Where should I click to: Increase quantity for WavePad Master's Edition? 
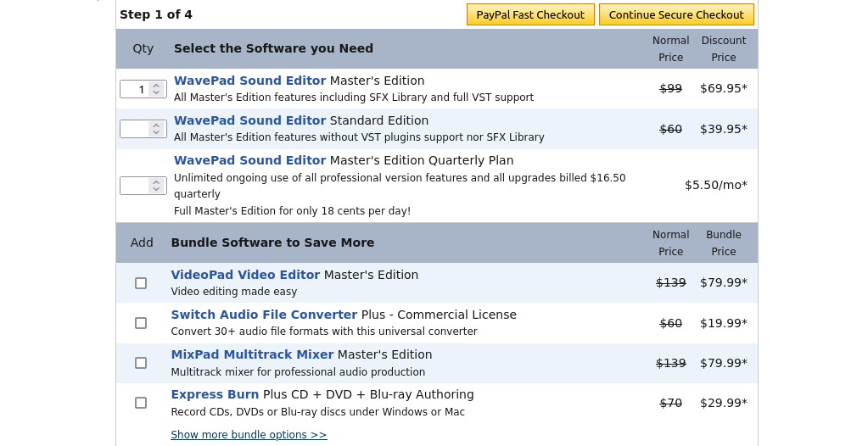(156, 86)
